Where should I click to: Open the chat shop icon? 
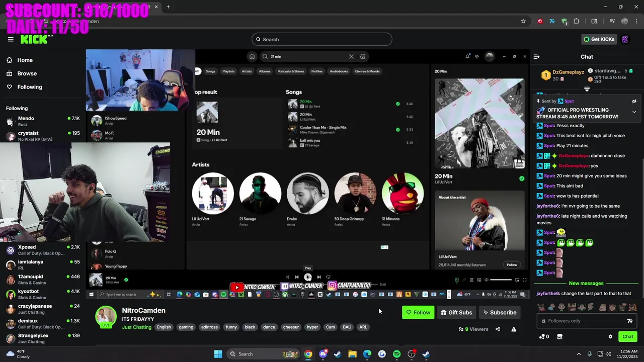[559, 337]
